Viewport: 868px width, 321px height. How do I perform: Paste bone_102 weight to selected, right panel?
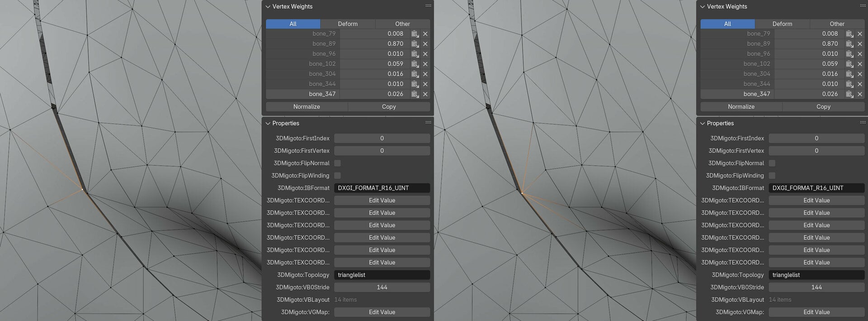[x=849, y=64]
